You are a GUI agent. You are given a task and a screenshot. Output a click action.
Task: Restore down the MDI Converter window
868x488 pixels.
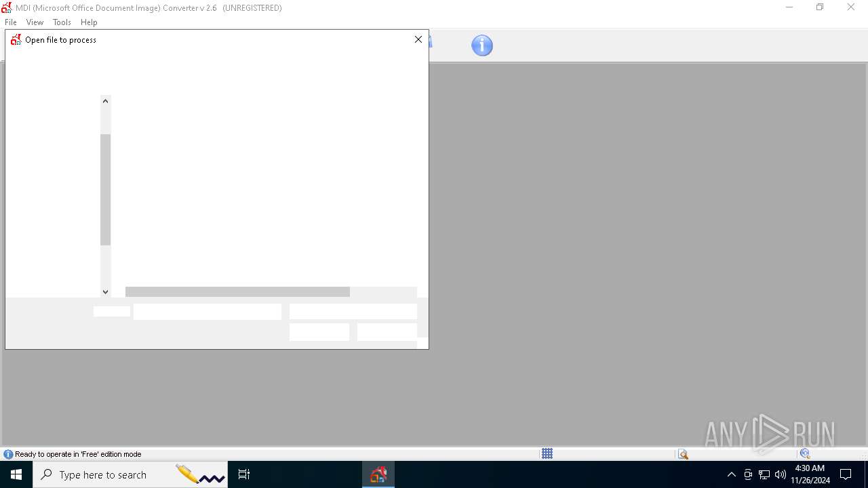pos(820,7)
